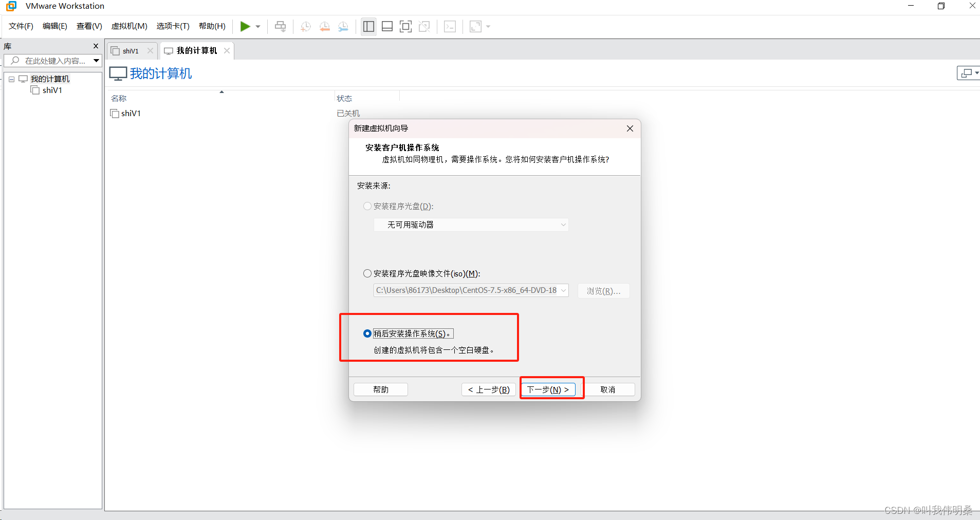Collapse the 我的计算机 tree node
The width and height of the screenshot is (980, 520).
11,79
